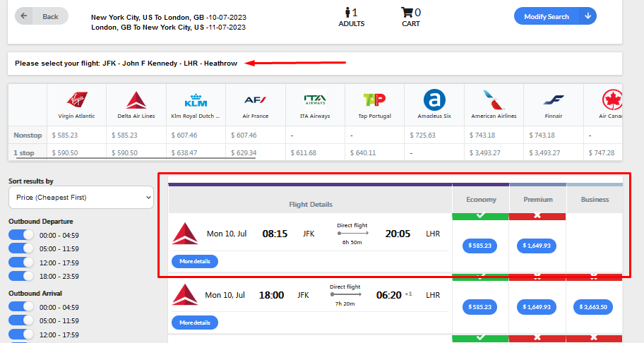
Task: Click Virgin Atlantic nonstop price $585.23
Action: (x=65, y=135)
